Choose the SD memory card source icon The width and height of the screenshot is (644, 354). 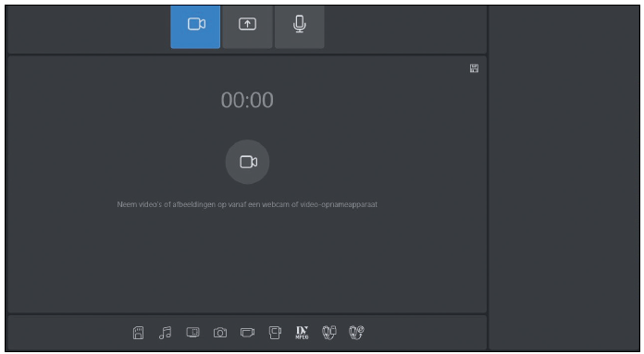pos(139,332)
